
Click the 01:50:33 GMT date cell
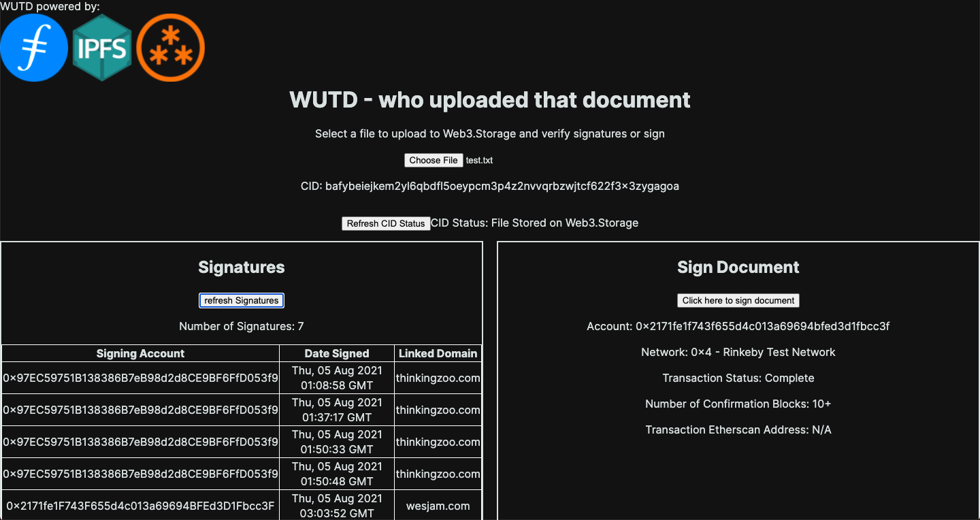[x=337, y=442]
